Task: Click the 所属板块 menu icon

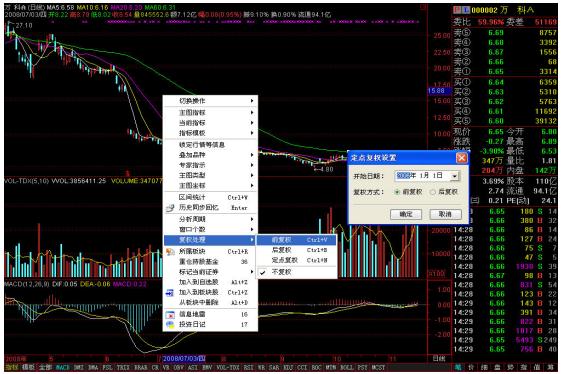Action: (171, 252)
